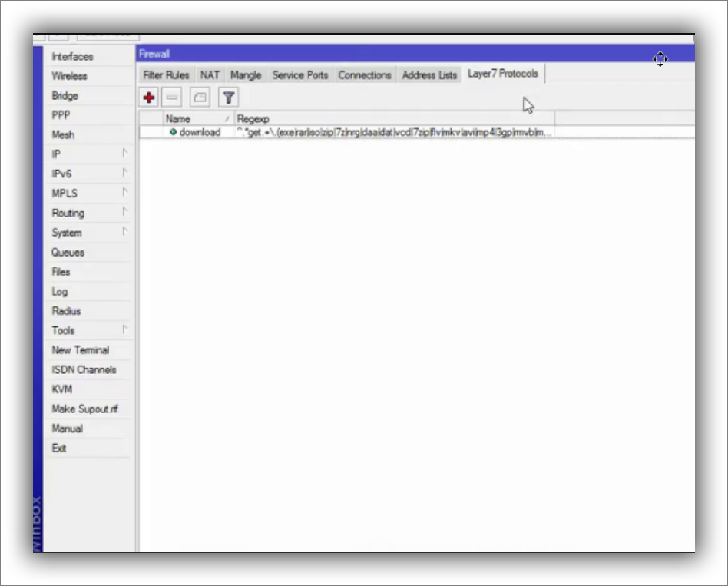
Task: Switch to the Filter Rules tab
Action: click(x=166, y=75)
